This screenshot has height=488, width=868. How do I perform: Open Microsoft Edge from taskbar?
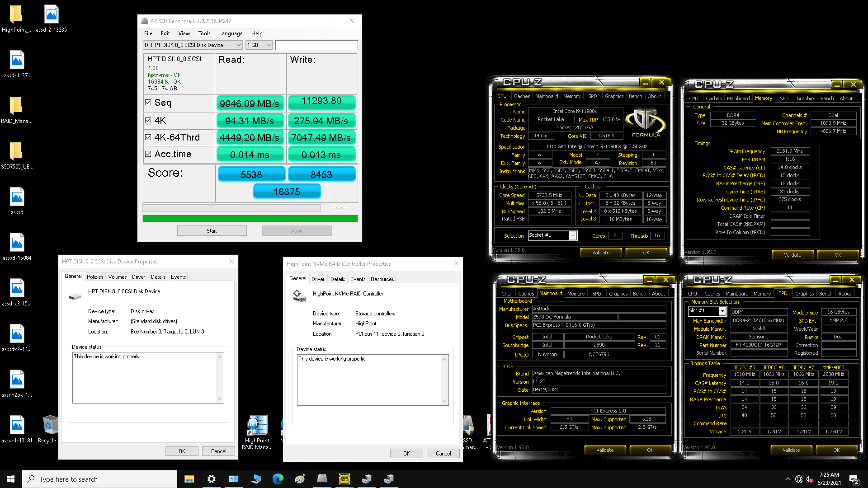[x=278, y=479]
